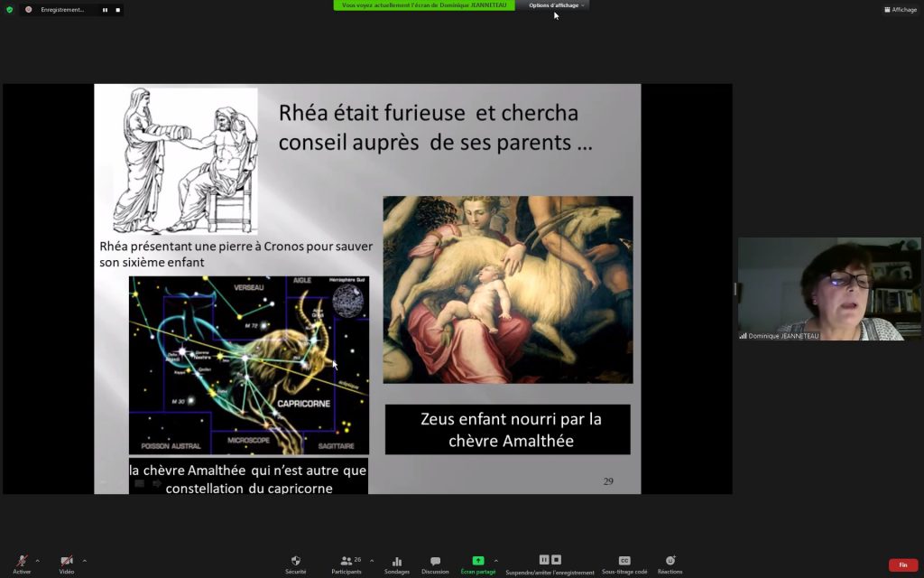Click the faint slide next-arrow navigation icon
This screenshot has height=578, width=924.
tap(157, 484)
